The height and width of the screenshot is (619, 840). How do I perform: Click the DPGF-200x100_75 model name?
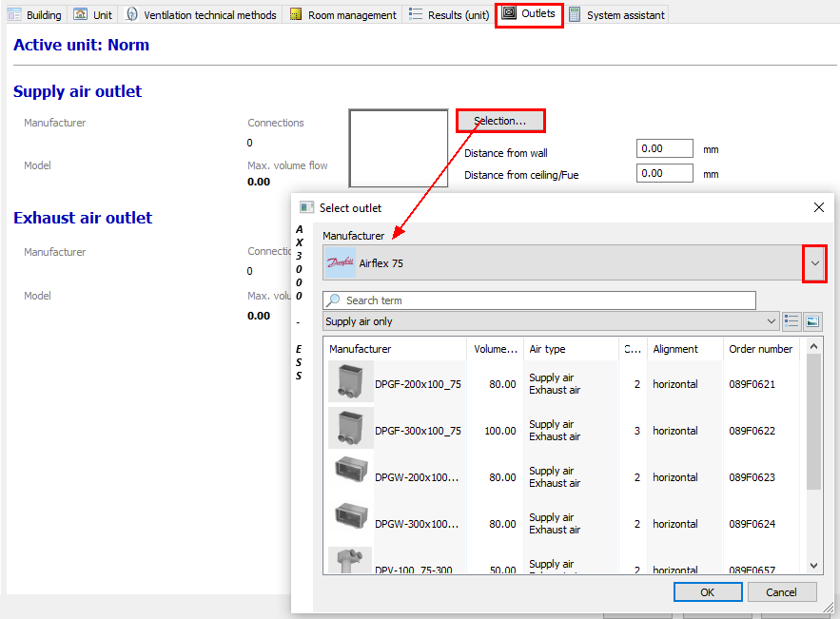click(418, 384)
